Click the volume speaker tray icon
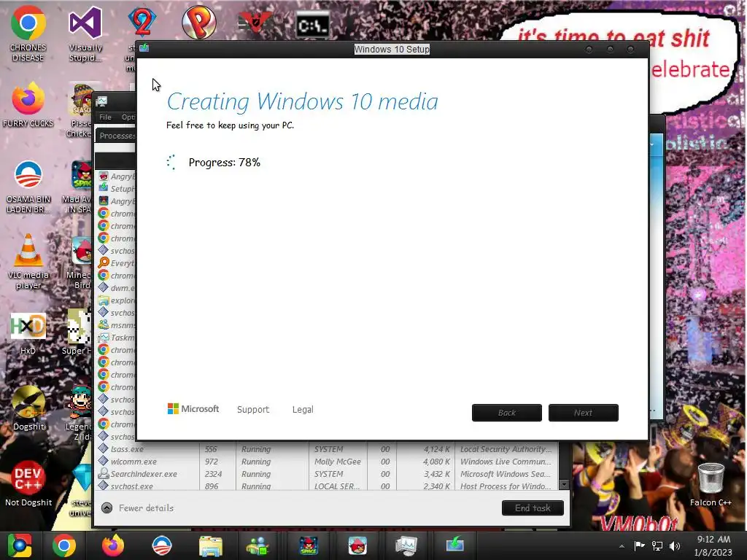Viewport: 747px width, 560px height. [674, 545]
